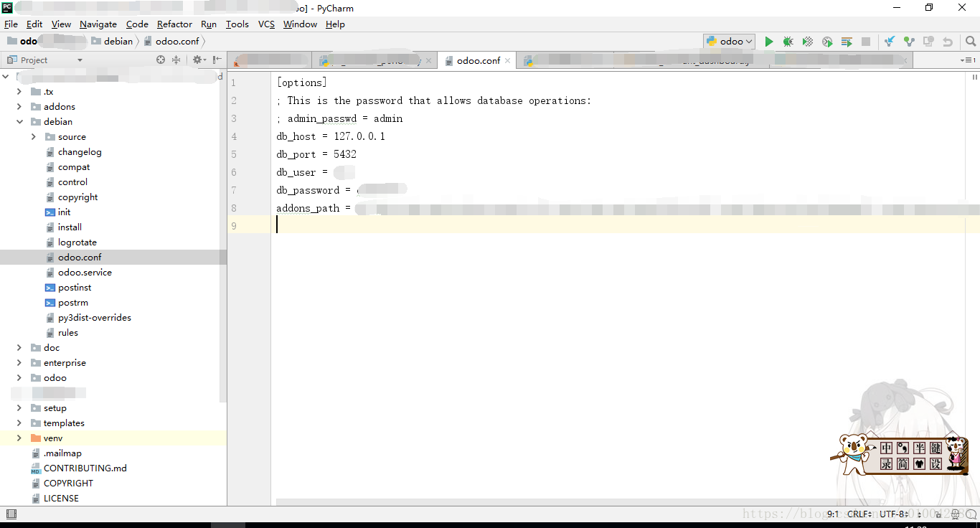Click the init shell script file icon
Image resolution: width=980 pixels, height=528 pixels.
(x=50, y=212)
